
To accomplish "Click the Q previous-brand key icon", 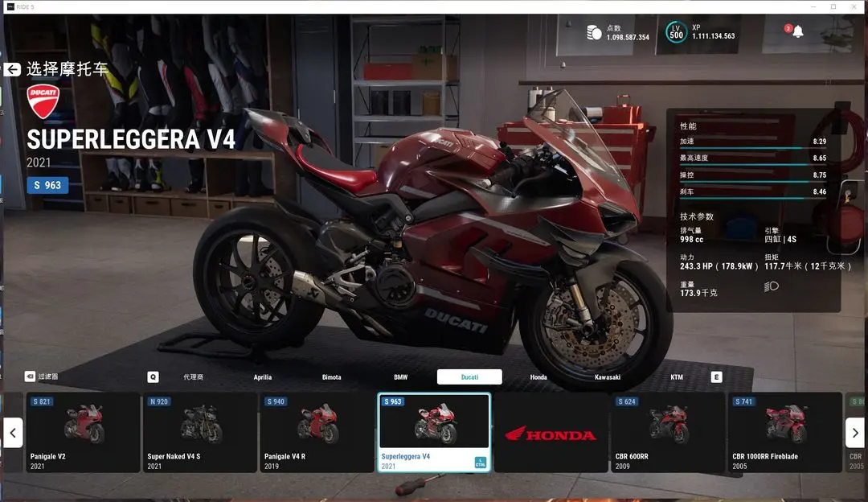I will click(153, 376).
